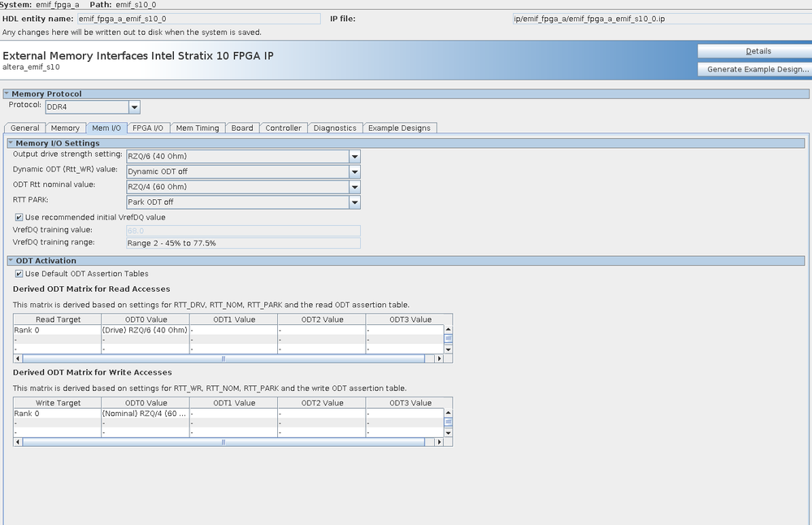Click Write matrix scroll-left arrow
The image size is (812, 525).
coord(18,441)
